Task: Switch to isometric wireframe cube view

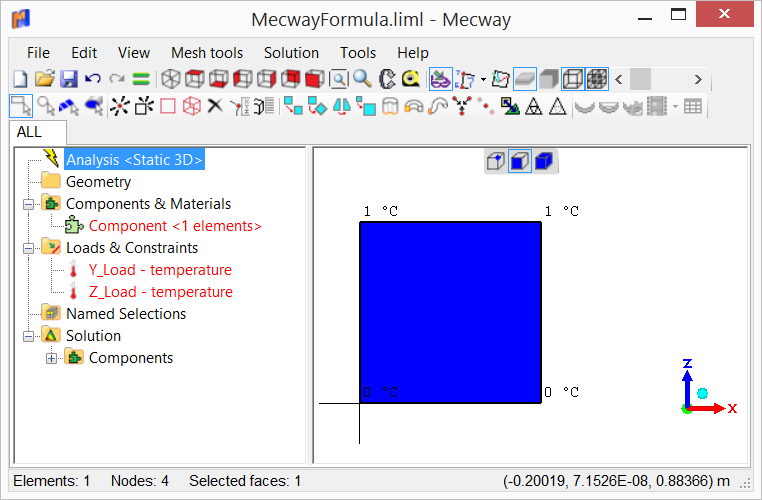Action: tap(171, 79)
